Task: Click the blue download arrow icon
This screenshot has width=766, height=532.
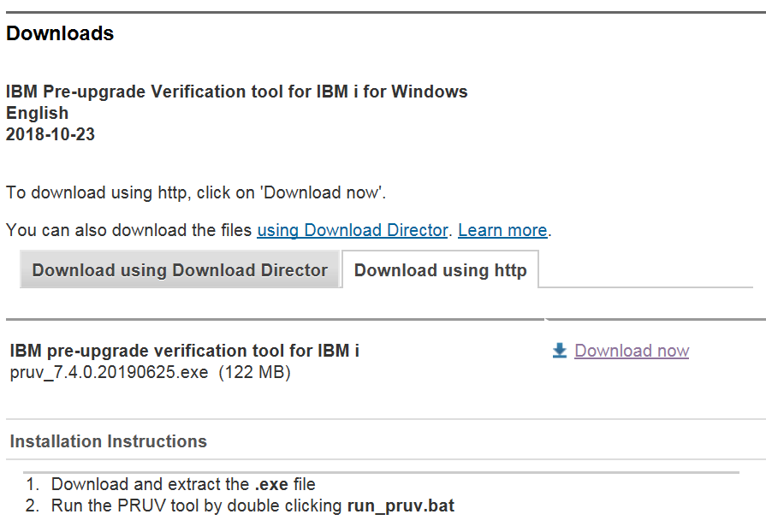Action: pyautogui.click(x=560, y=351)
